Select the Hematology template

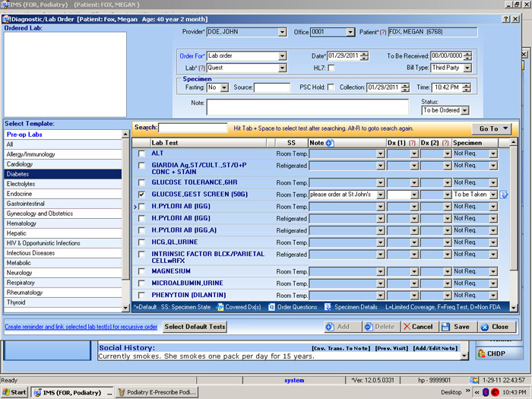63,223
